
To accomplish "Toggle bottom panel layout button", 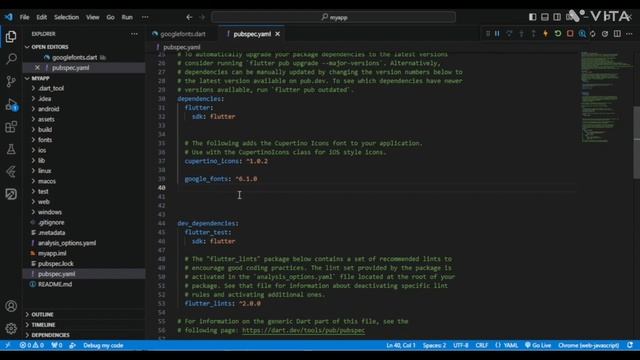I will pyautogui.click(x=545, y=17).
